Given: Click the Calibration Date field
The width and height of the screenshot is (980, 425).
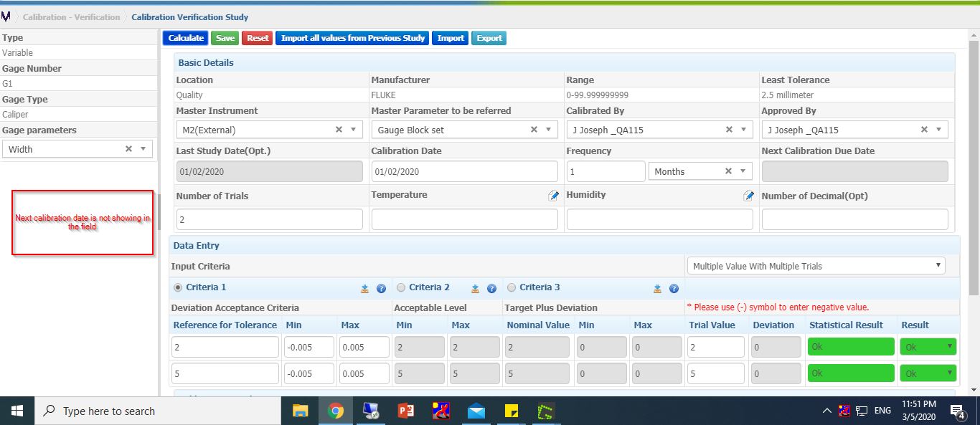Looking at the screenshot, I should click(x=465, y=171).
